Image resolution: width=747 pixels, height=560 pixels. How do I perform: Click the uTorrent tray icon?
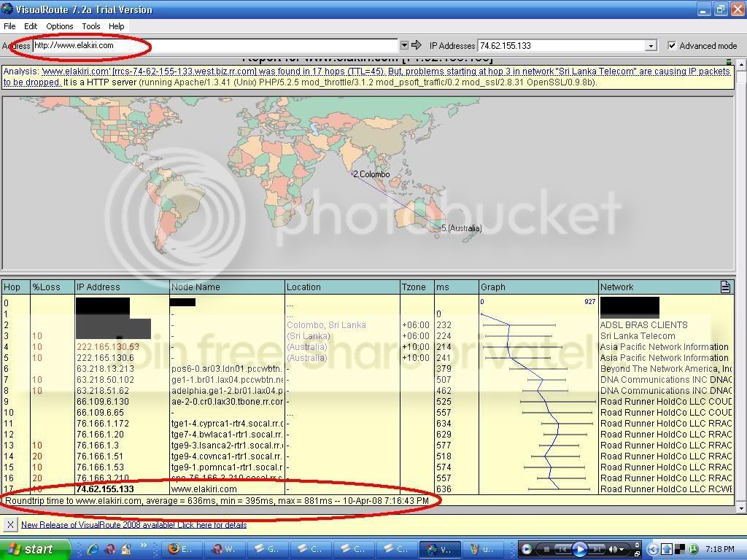(694, 549)
